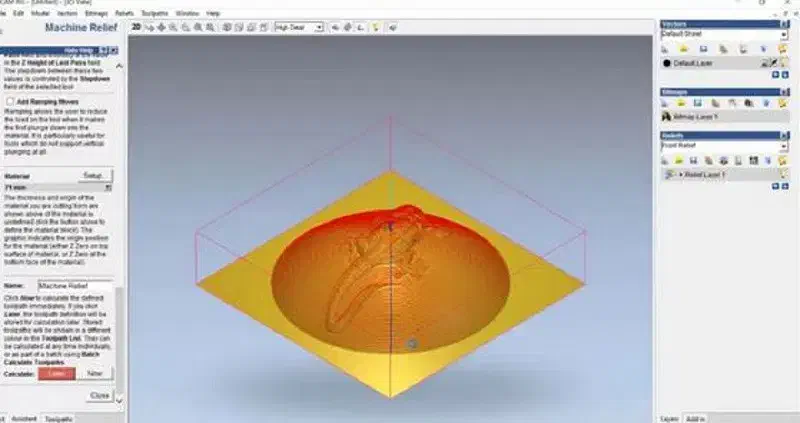Toggle visibility bulb on Default Layer row

783,63
